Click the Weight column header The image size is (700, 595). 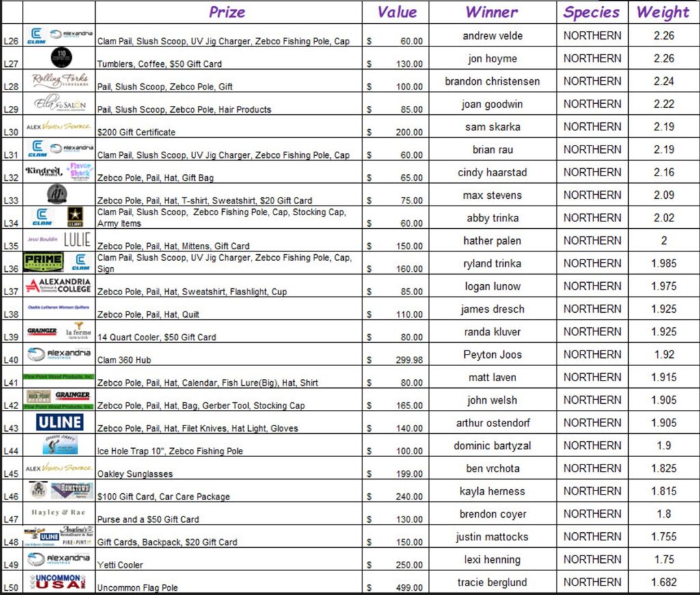[x=663, y=12]
